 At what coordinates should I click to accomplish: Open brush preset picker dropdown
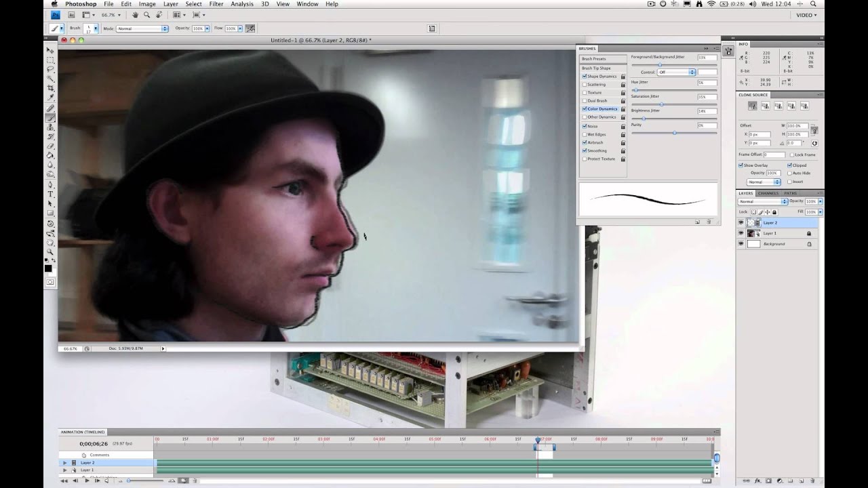click(96, 28)
